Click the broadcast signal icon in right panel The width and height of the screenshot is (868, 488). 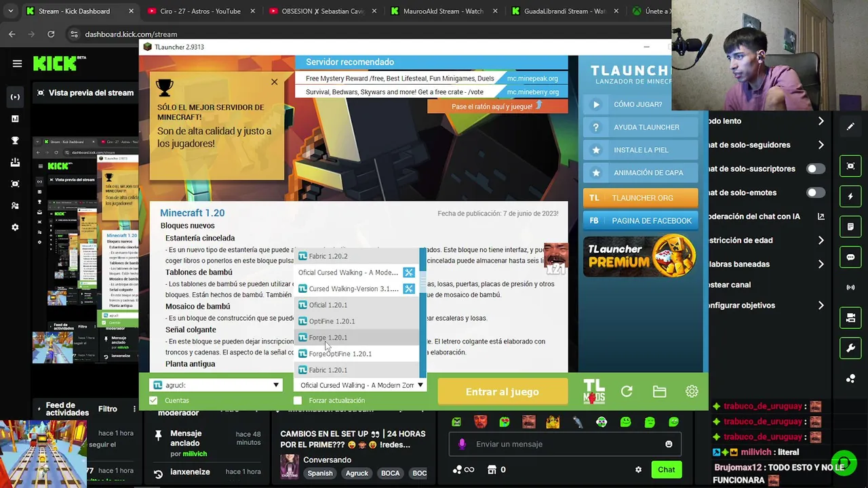tap(850, 287)
